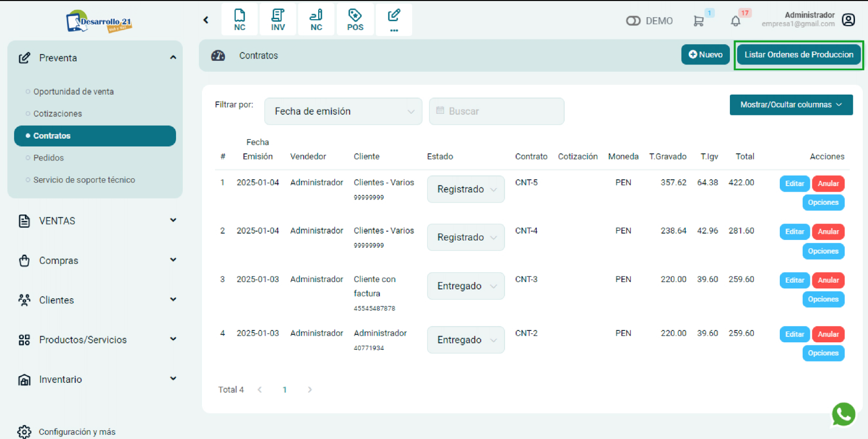868x439 pixels.
Task: Open the user profile avatar icon
Action: coord(848,20)
